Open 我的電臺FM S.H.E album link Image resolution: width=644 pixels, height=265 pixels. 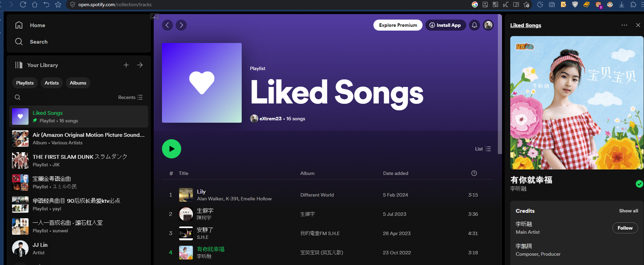[x=320, y=233]
